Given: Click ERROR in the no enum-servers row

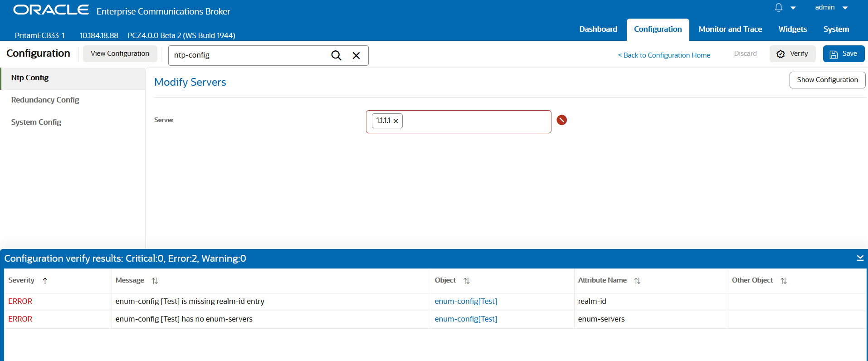Looking at the screenshot, I should click(20, 319).
